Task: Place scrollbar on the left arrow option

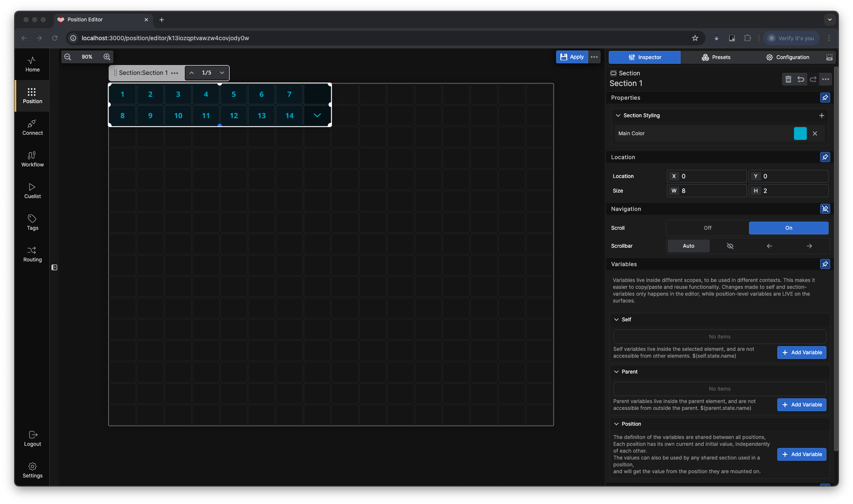Action: [x=769, y=246]
